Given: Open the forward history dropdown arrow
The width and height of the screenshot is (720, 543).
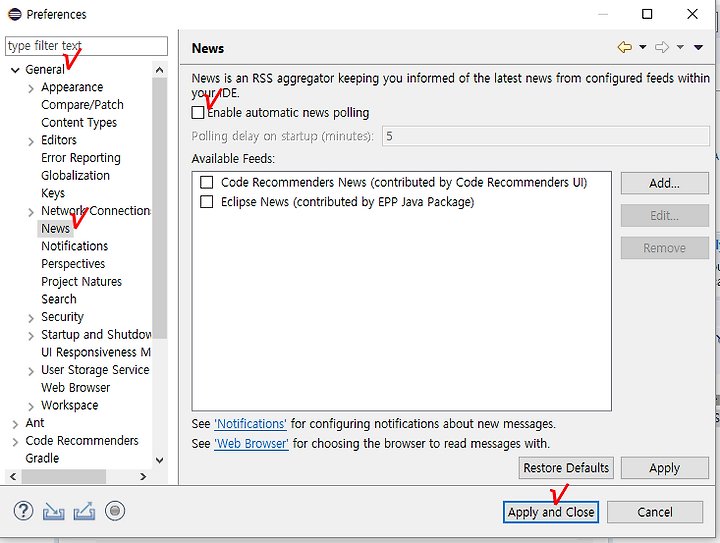Looking at the screenshot, I should [680, 47].
